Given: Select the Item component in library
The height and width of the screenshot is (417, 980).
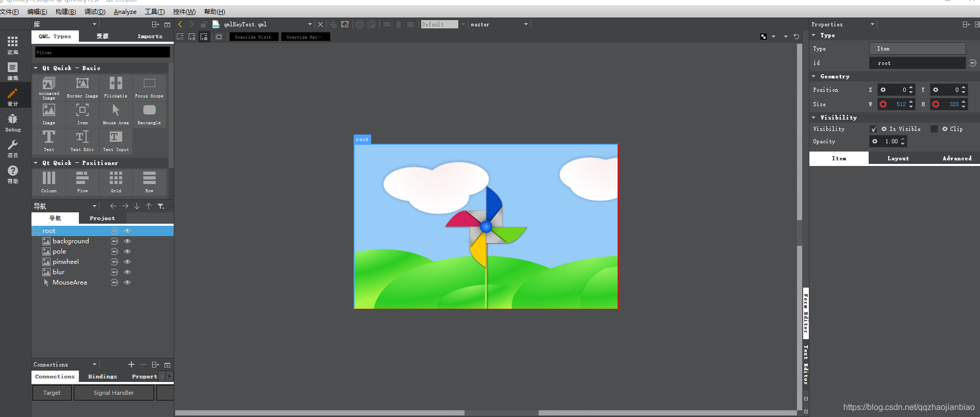Looking at the screenshot, I should [82, 114].
